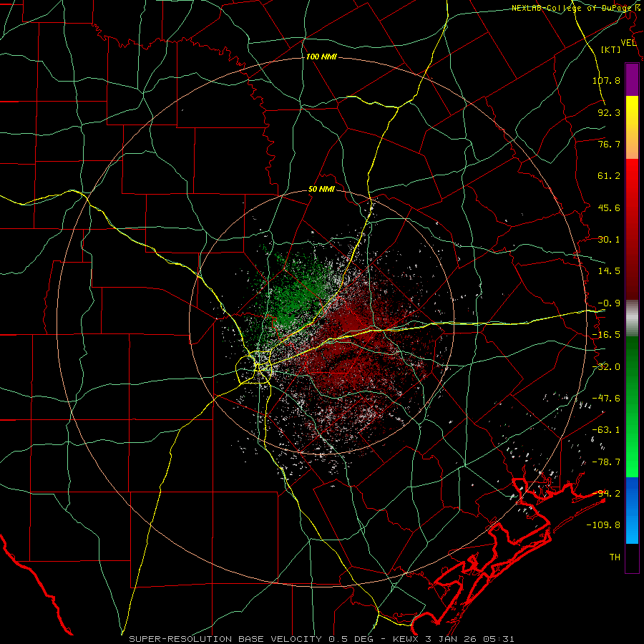Click the VEL legend title
The height and width of the screenshot is (644, 644).
tap(628, 43)
